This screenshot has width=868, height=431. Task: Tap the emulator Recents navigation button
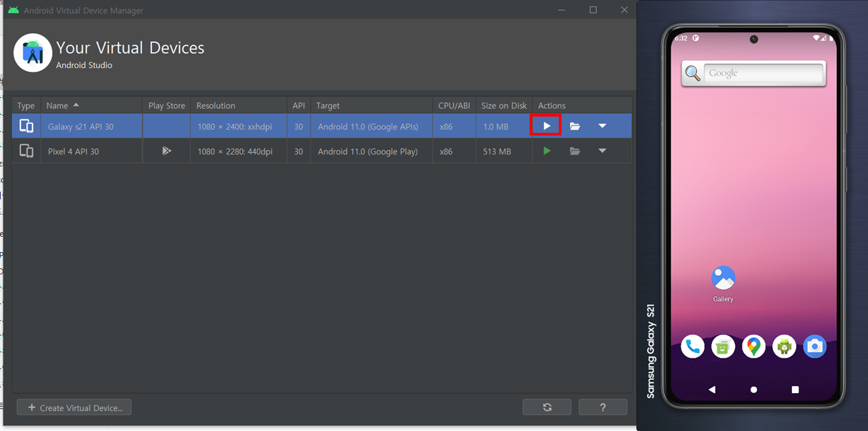click(795, 390)
